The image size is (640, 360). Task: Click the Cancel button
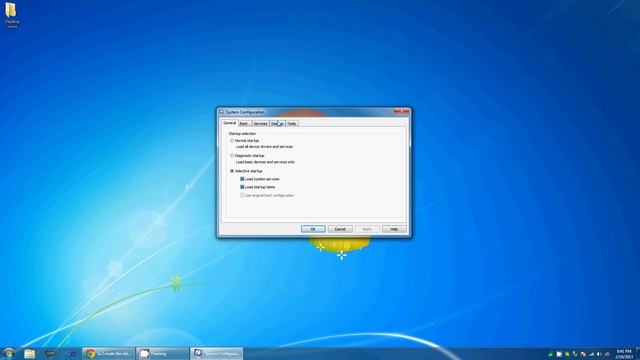(340, 229)
